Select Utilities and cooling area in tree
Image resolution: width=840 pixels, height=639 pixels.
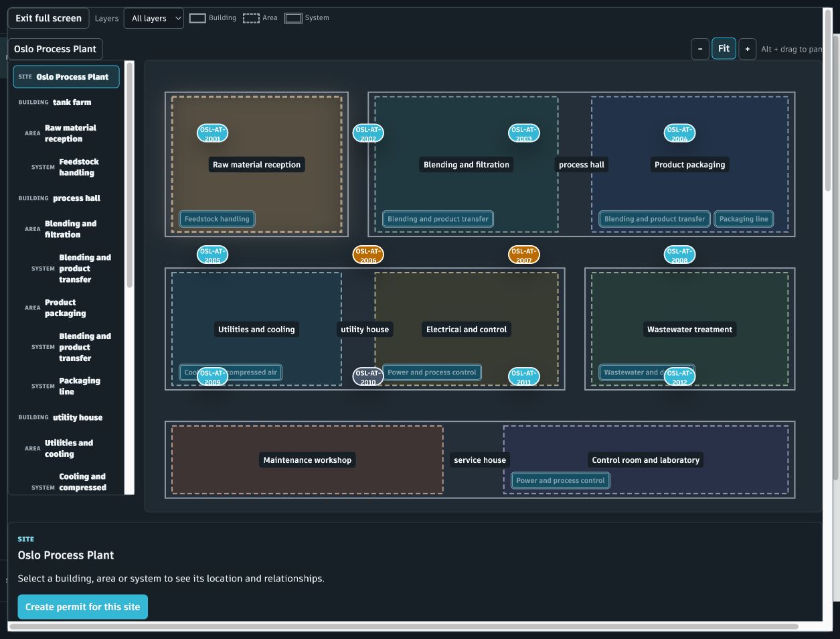click(66, 448)
